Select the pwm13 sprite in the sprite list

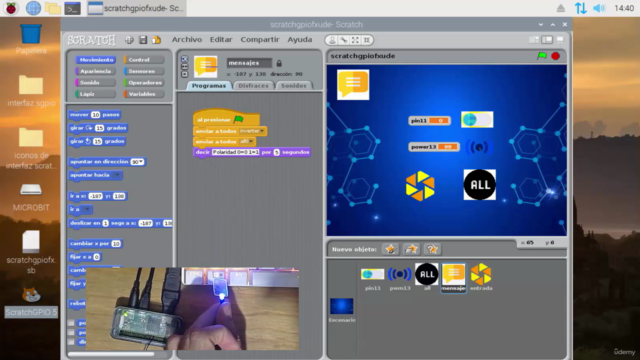click(400, 277)
